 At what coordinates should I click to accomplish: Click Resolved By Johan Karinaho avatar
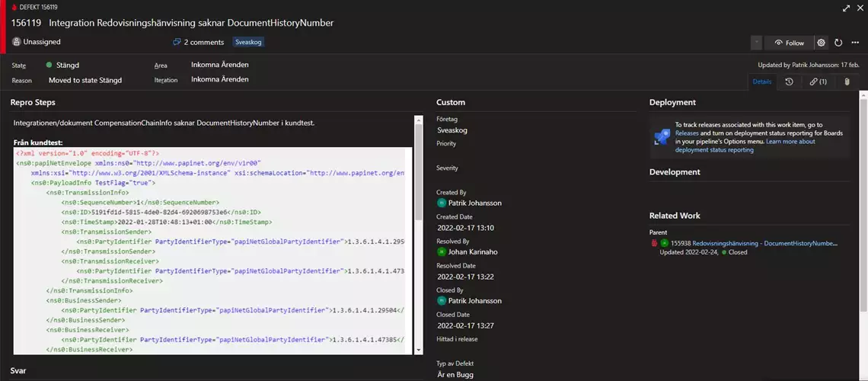coord(441,251)
